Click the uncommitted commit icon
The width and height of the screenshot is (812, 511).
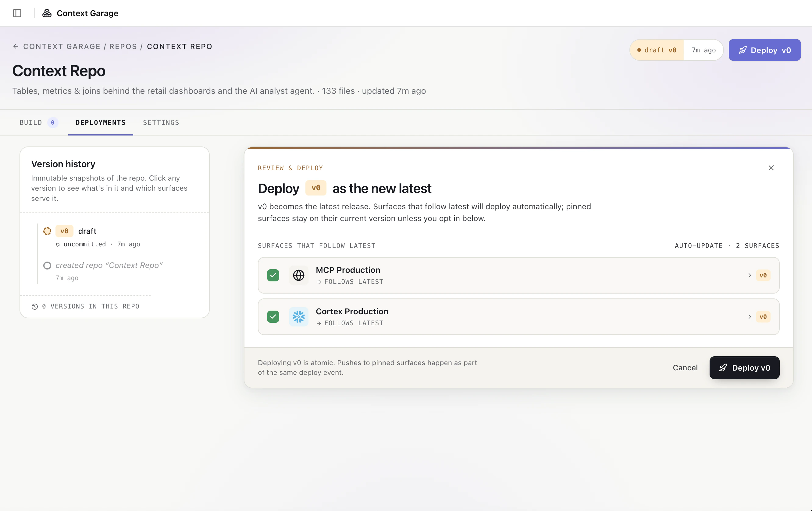click(58, 245)
